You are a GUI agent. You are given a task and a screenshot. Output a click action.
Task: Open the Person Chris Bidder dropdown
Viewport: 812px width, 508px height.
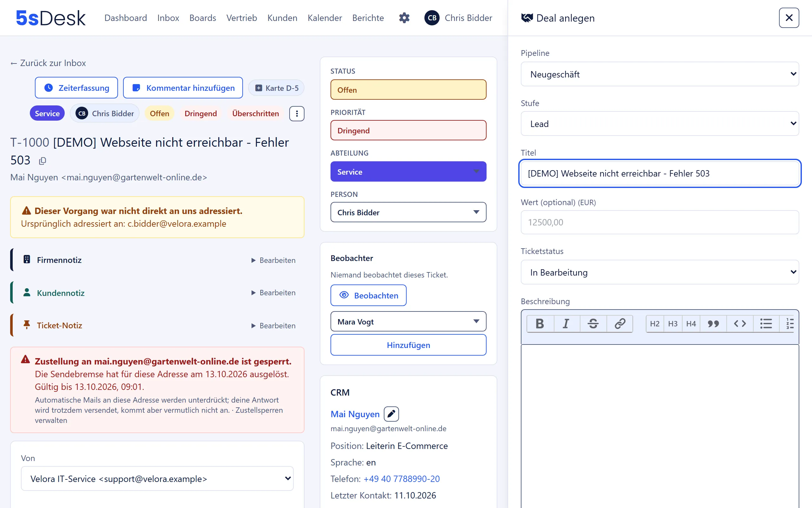408,212
